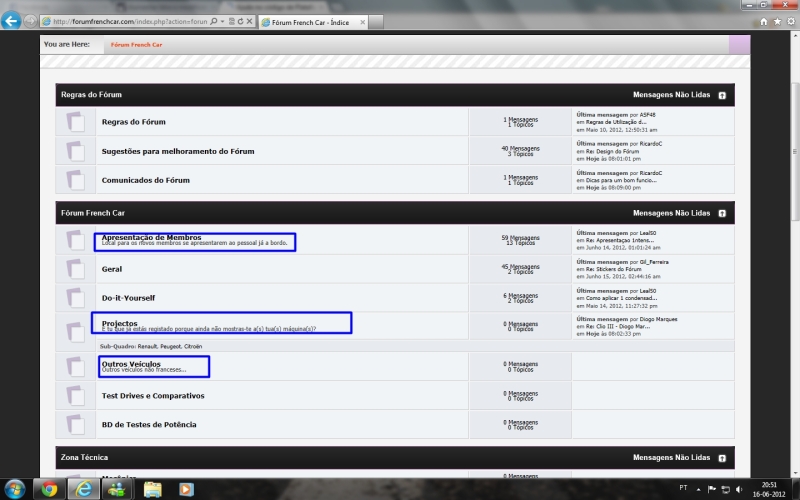Image resolution: width=800 pixels, height=500 pixels.
Task: Collapse the 'Fórum French Car' category
Action: (722, 213)
